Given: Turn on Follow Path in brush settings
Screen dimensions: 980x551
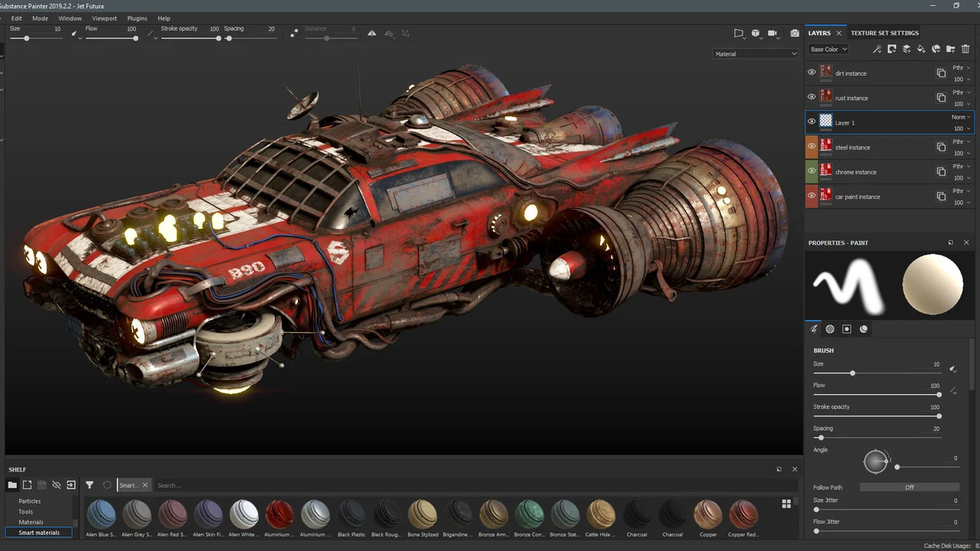Looking at the screenshot, I should coord(910,487).
